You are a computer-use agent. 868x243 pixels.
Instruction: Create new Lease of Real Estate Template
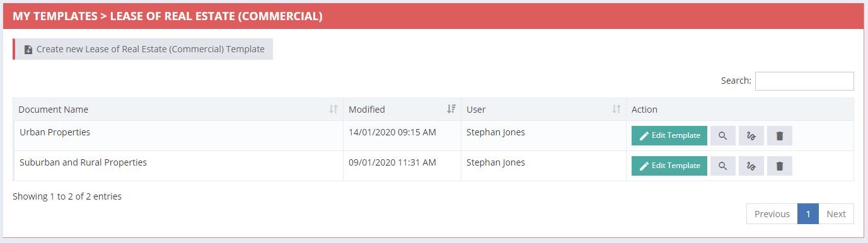click(143, 49)
